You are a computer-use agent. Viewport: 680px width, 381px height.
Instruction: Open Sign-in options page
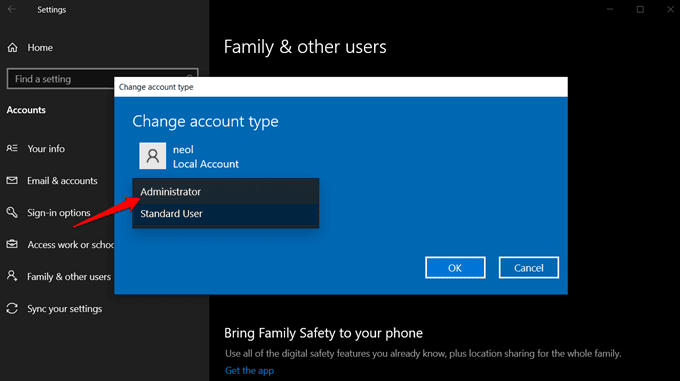pyautogui.click(x=59, y=213)
